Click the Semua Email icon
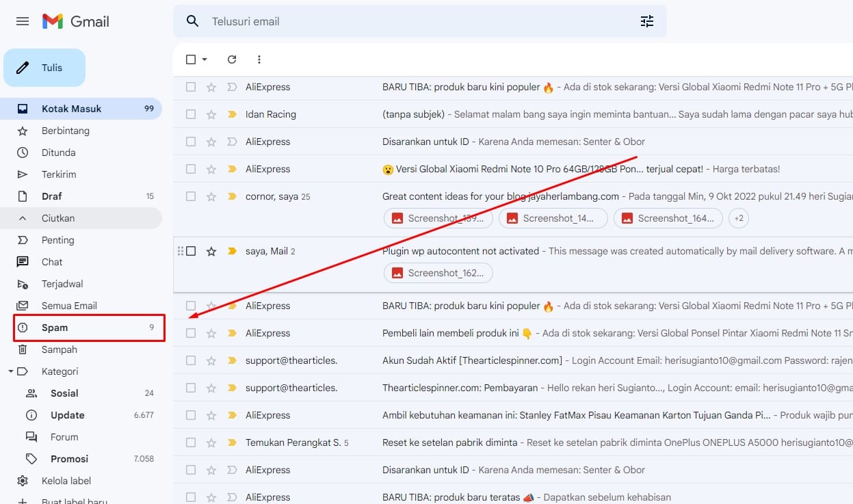This screenshot has height=504, width=853. coord(23,306)
